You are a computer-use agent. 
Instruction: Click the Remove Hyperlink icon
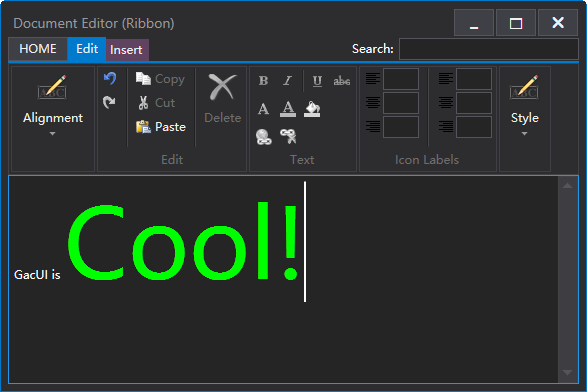click(288, 137)
